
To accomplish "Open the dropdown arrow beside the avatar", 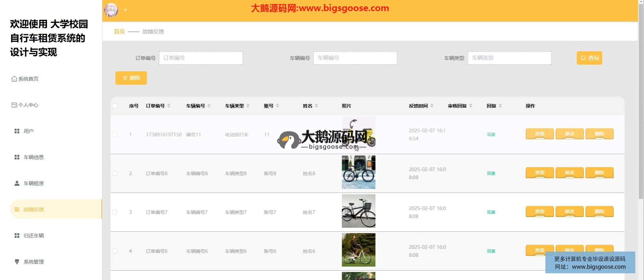I will [x=125, y=10].
